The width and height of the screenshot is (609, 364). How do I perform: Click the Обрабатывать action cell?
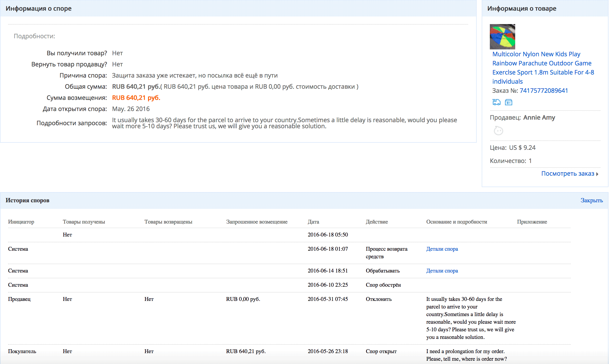tap(383, 271)
